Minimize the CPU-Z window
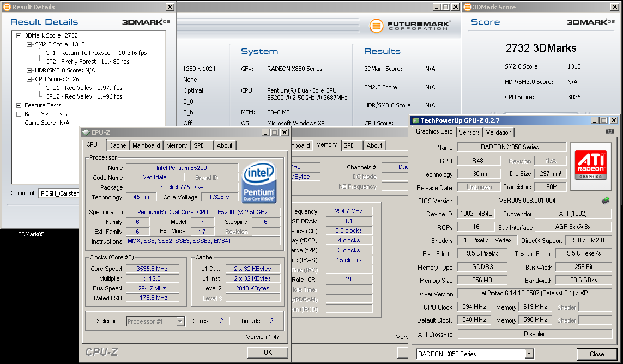 [265, 132]
